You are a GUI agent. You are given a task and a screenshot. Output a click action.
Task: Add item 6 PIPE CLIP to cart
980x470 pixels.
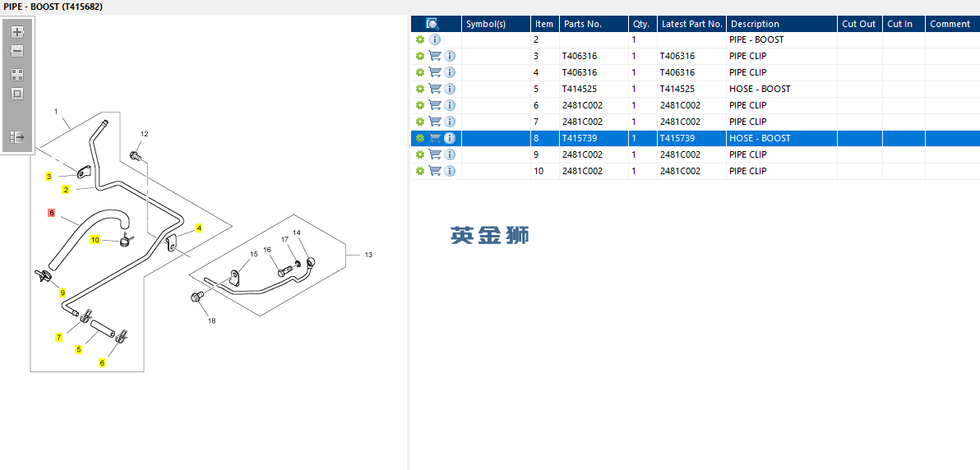[x=435, y=105]
